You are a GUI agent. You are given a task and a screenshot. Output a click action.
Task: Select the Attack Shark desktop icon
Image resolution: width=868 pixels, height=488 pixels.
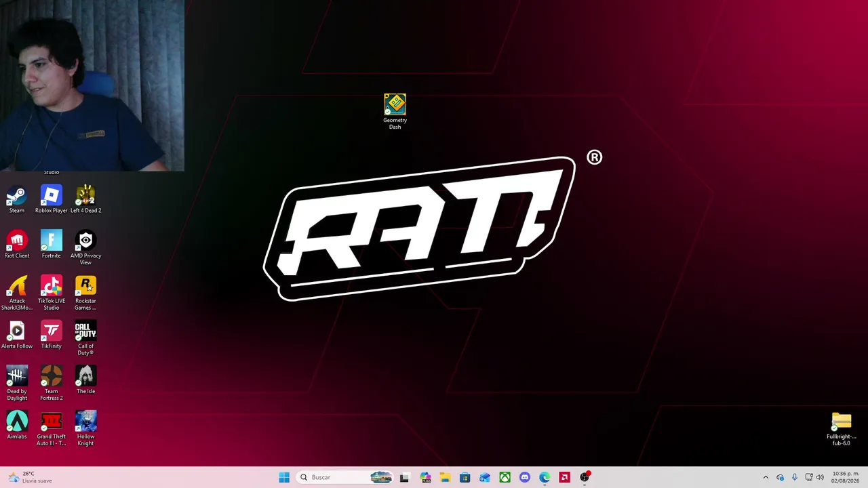pyautogui.click(x=16, y=293)
